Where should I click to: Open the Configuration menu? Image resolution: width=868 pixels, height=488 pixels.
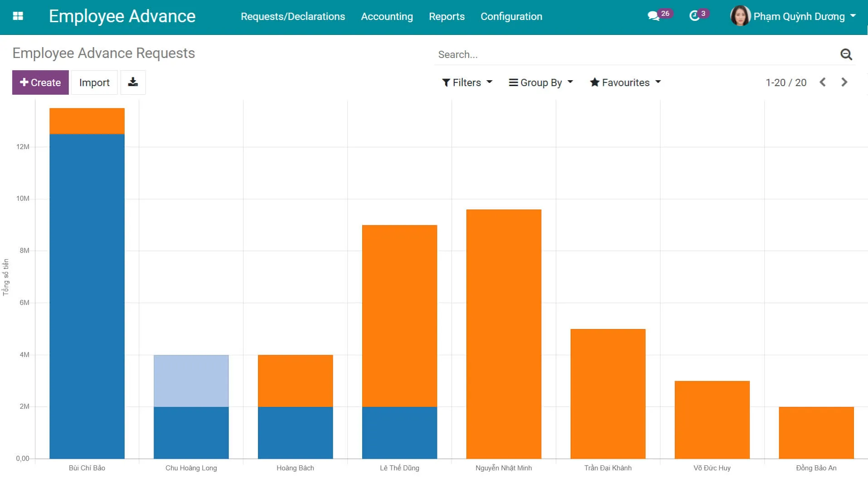tap(511, 16)
